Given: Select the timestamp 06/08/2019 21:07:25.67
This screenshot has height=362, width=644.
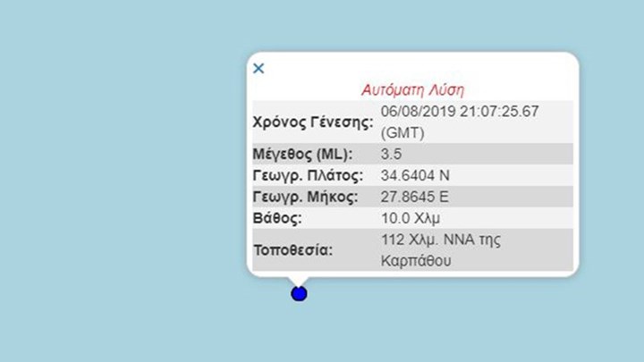Looking at the screenshot, I should 460,112.
